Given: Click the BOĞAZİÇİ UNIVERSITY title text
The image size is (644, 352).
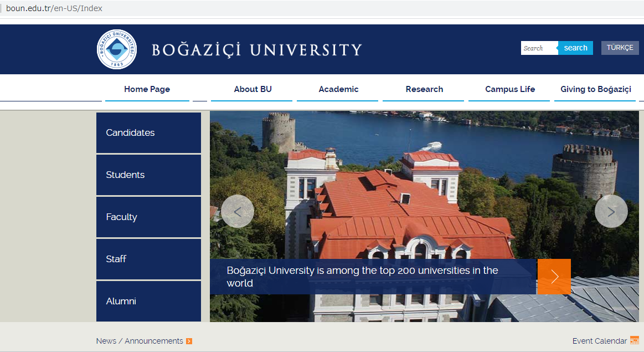Looking at the screenshot, I should [x=257, y=50].
